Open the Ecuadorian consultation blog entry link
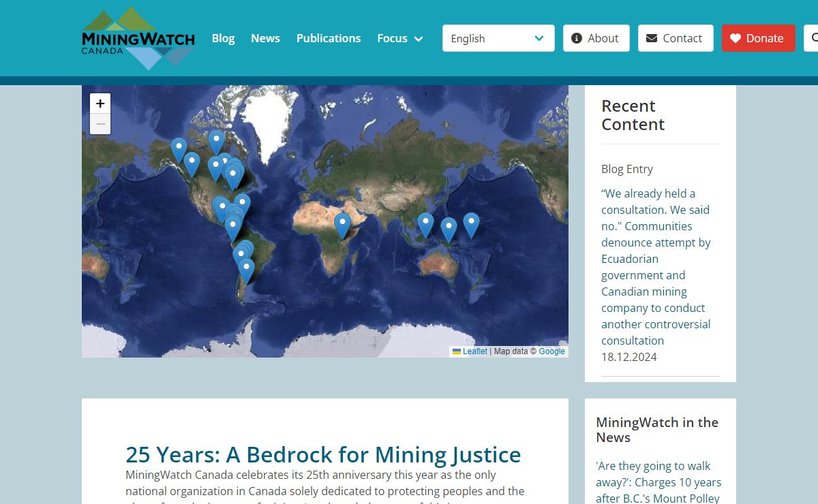 (656, 267)
